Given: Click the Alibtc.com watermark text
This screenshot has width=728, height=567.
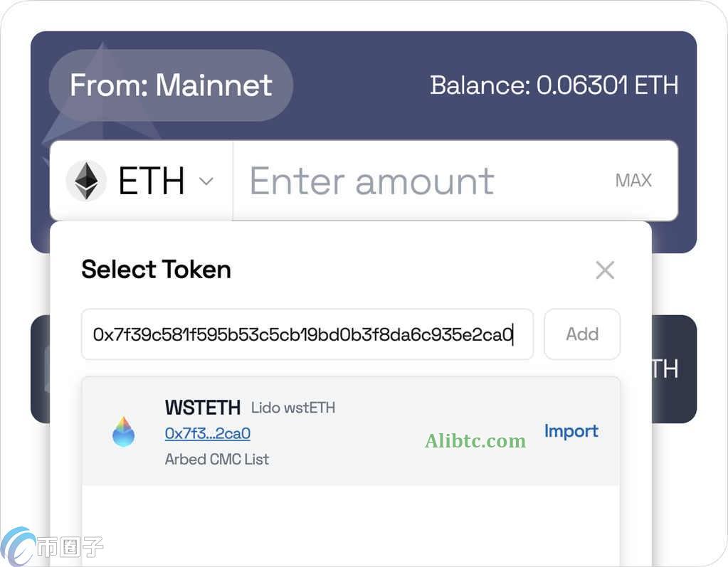Looking at the screenshot, I should pos(475,441).
